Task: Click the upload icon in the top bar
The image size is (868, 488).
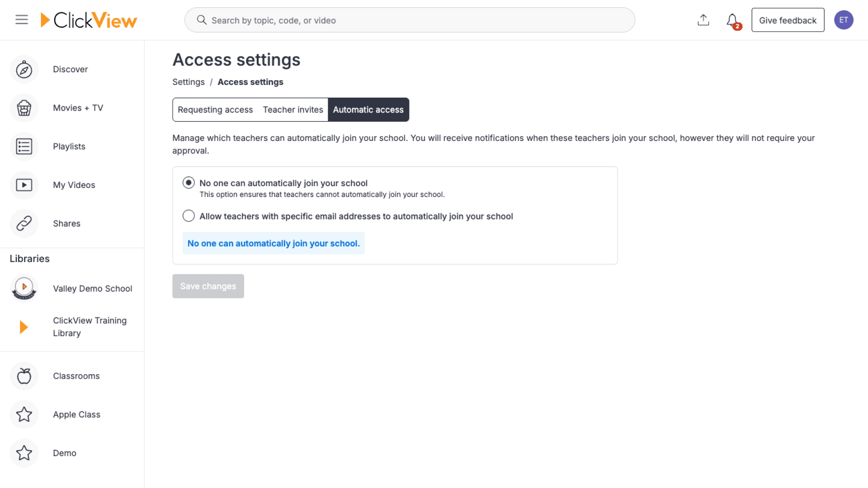Action: pos(703,20)
